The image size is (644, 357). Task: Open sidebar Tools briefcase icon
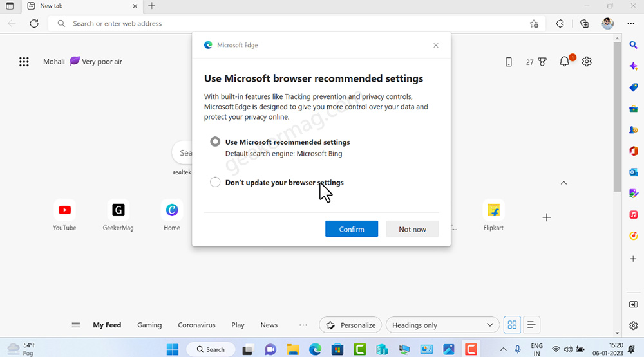tap(633, 109)
